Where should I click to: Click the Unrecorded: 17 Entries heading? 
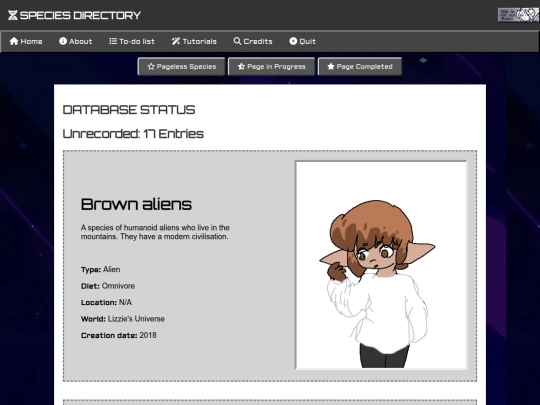pos(133,134)
